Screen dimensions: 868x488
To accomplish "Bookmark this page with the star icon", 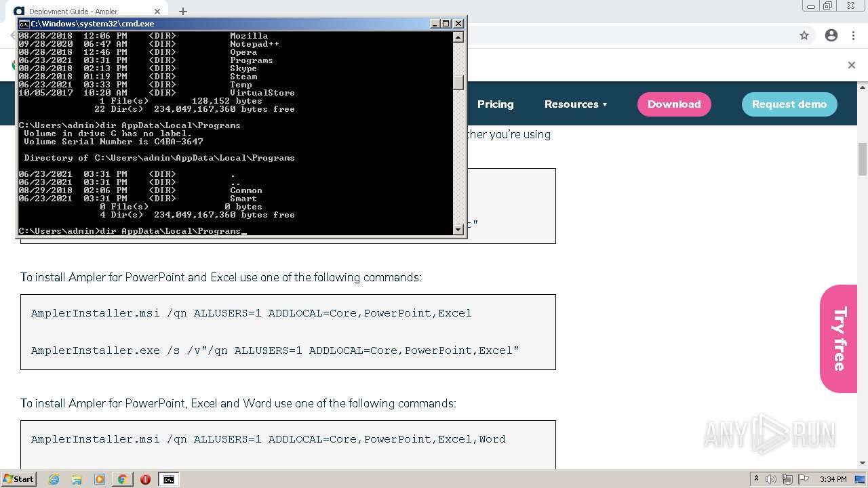I will [804, 35].
